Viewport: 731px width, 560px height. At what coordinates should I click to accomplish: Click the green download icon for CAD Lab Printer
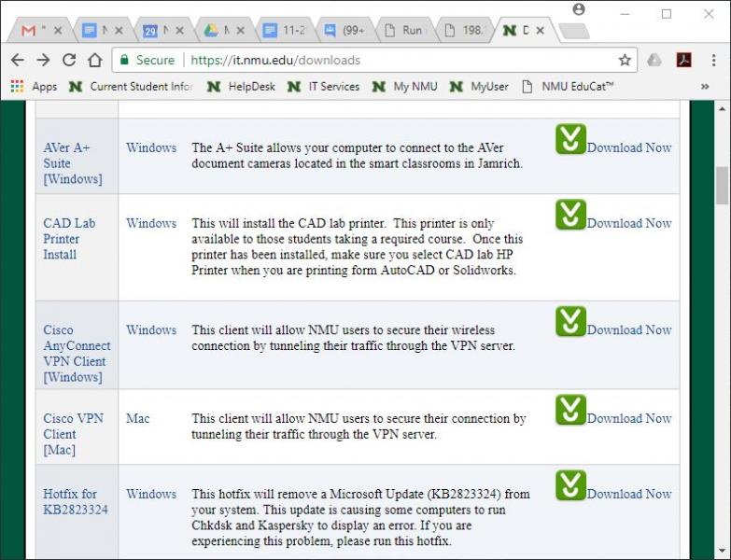(x=570, y=215)
